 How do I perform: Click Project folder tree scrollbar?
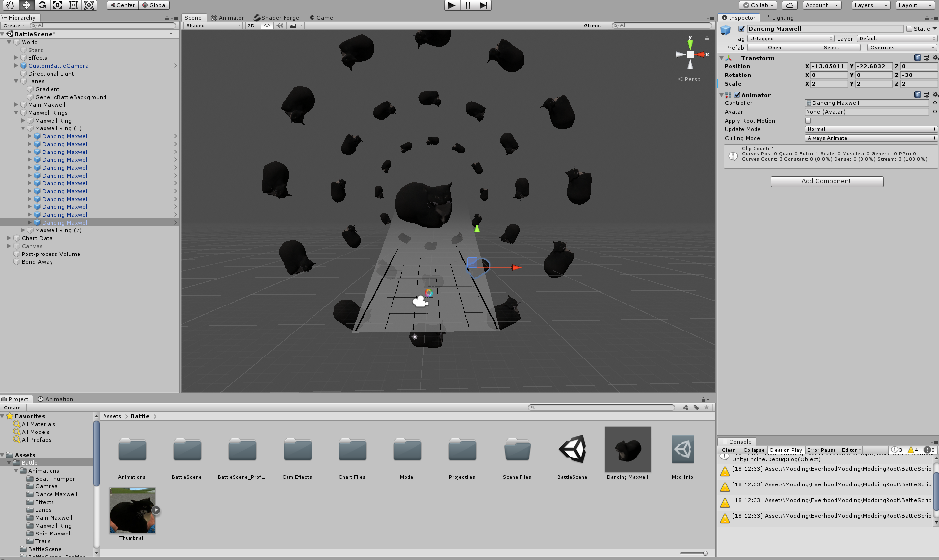[96, 454]
